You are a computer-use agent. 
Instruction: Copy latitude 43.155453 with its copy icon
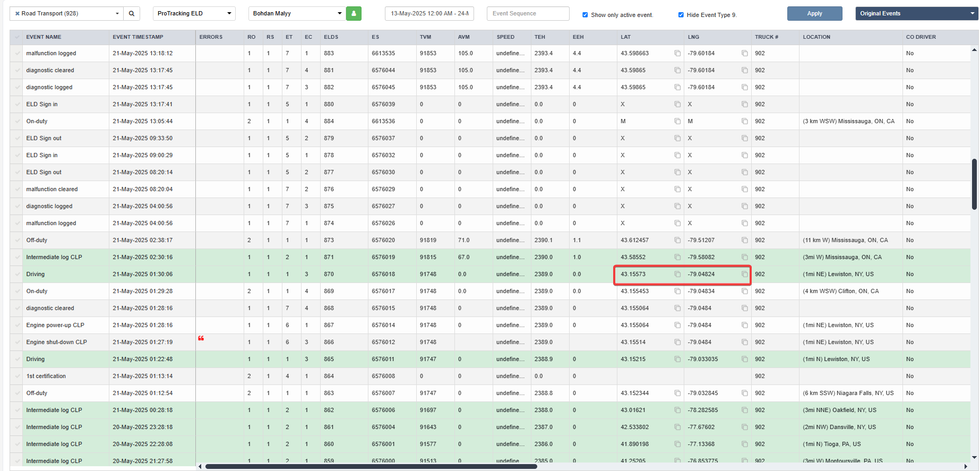pyautogui.click(x=677, y=291)
